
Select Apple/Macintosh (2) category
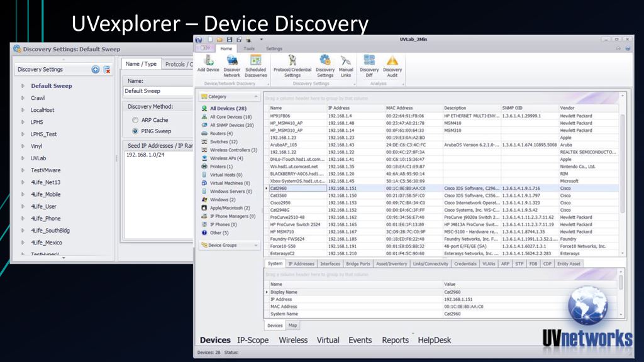pos(230,207)
